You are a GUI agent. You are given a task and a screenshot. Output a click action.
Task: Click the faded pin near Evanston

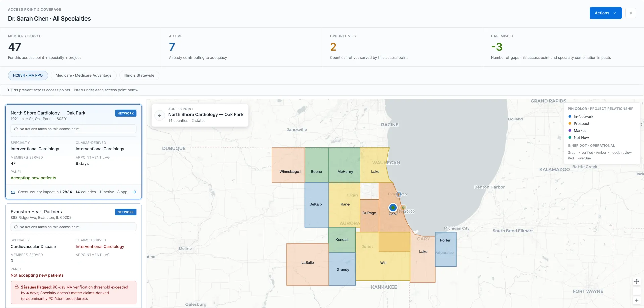[x=399, y=194]
